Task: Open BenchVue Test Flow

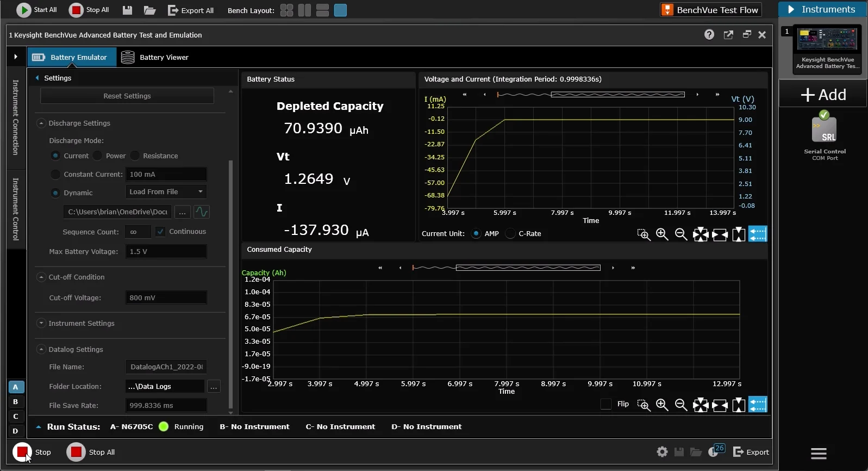Action: click(710, 10)
